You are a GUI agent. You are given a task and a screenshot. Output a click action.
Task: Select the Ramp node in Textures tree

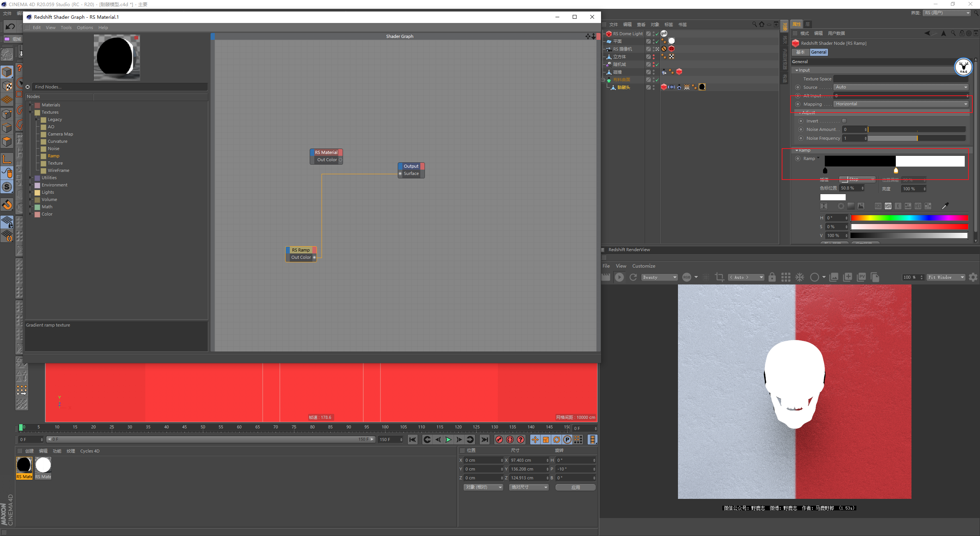[53, 156]
